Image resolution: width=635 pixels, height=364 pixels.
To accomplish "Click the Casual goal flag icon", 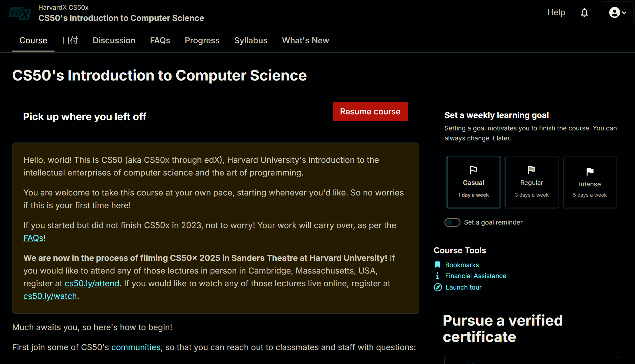I will click(x=473, y=170).
